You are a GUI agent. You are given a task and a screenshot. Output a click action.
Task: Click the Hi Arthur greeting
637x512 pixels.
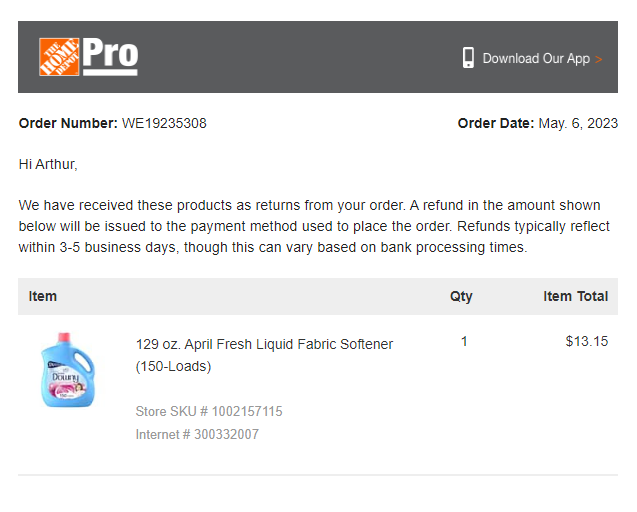coord(48,164)
